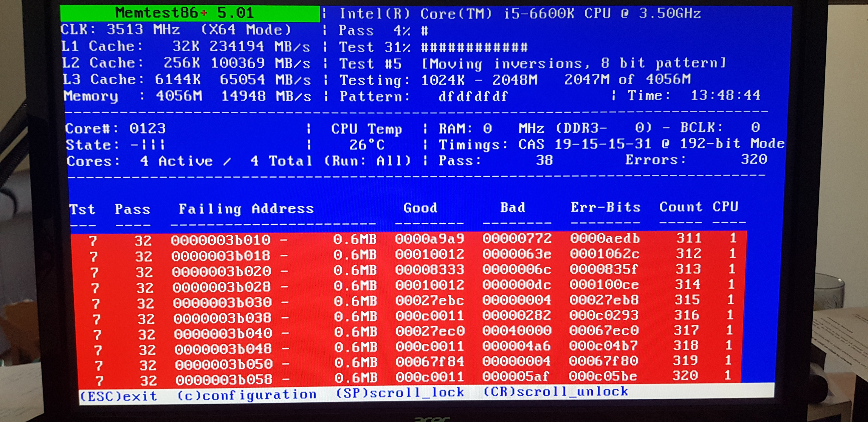
Task: Select error row with address 0000003b038
Action: 222,318
